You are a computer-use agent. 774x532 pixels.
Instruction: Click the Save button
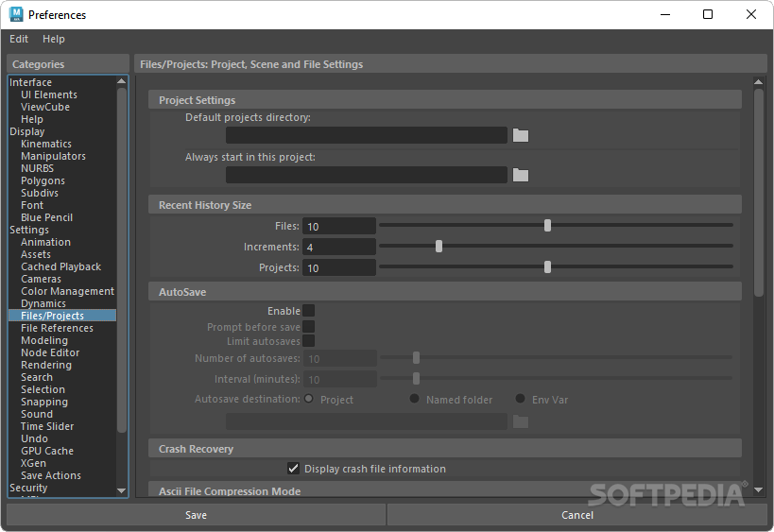pos(196,515)
